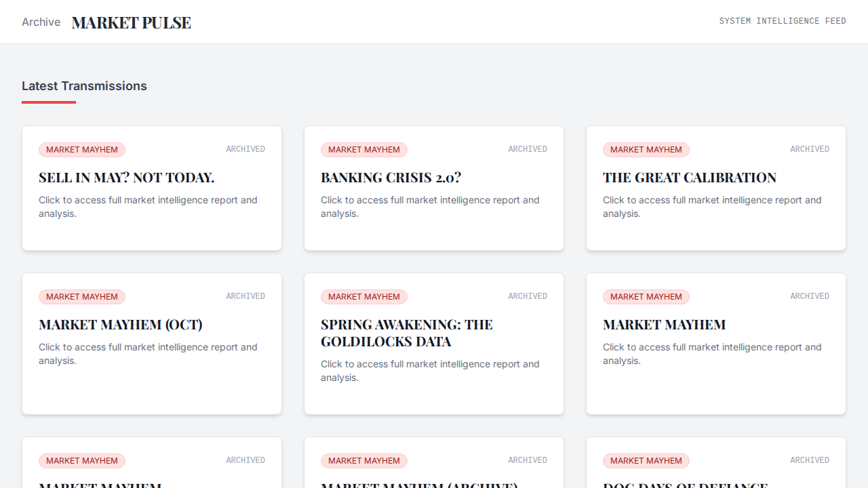Select the Latest Transmissions section heading

pyautogui.click(x=84, y=86)
